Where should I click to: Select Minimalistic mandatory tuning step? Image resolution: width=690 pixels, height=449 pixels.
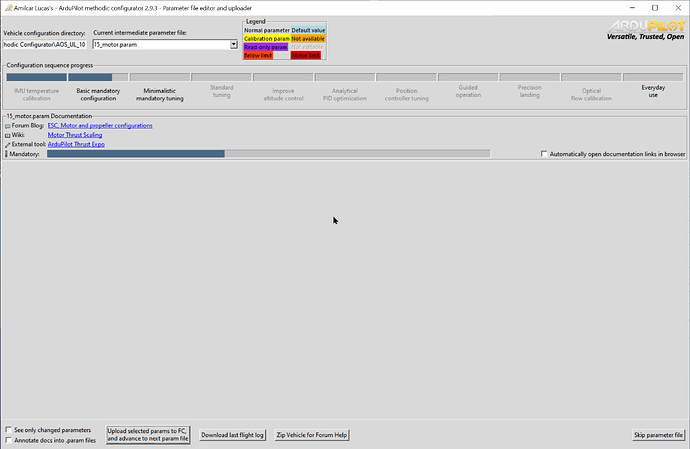tap(160, 94)
